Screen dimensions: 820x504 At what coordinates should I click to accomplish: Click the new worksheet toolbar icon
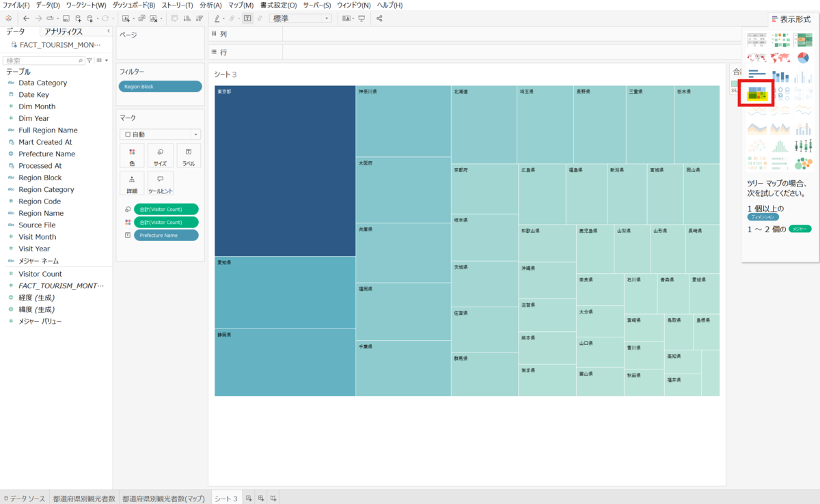pyautogui.click(x=126, y=18)
